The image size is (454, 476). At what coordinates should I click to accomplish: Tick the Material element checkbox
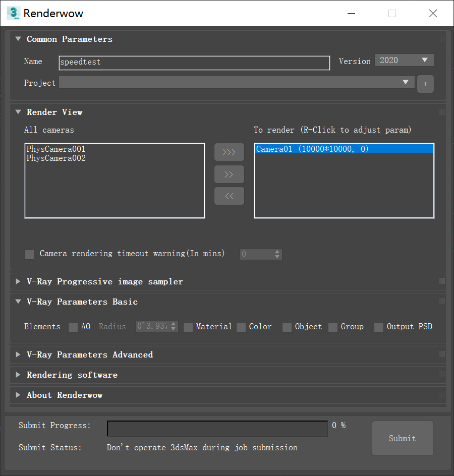(x=188, y=328)
